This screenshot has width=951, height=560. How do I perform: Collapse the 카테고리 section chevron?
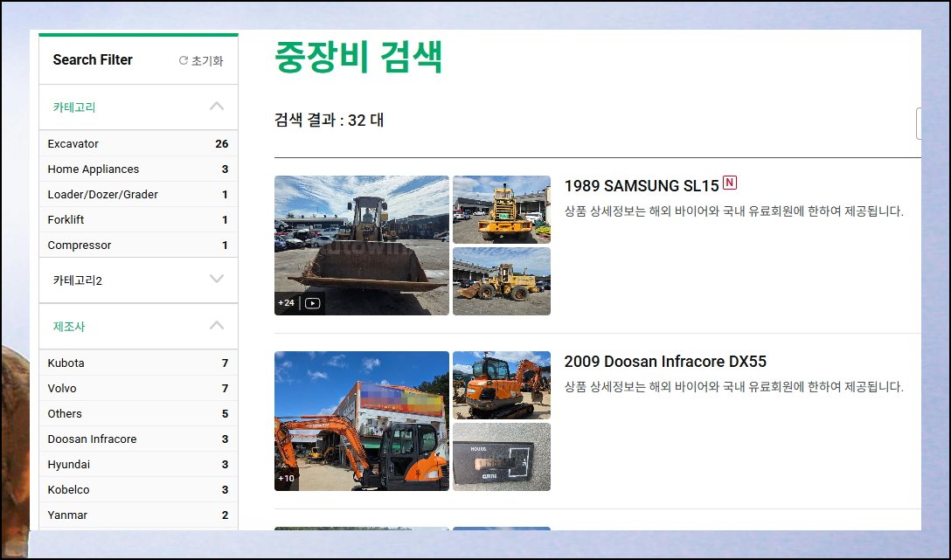click(x=217, y=107)
